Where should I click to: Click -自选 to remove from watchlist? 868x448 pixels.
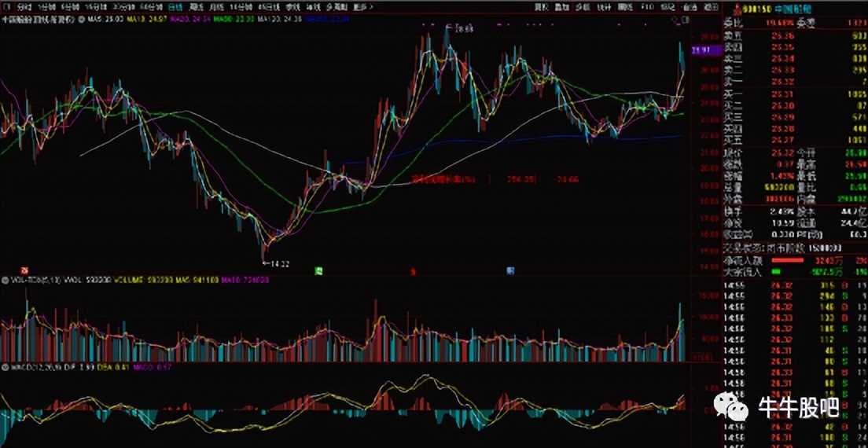[690, 8]
